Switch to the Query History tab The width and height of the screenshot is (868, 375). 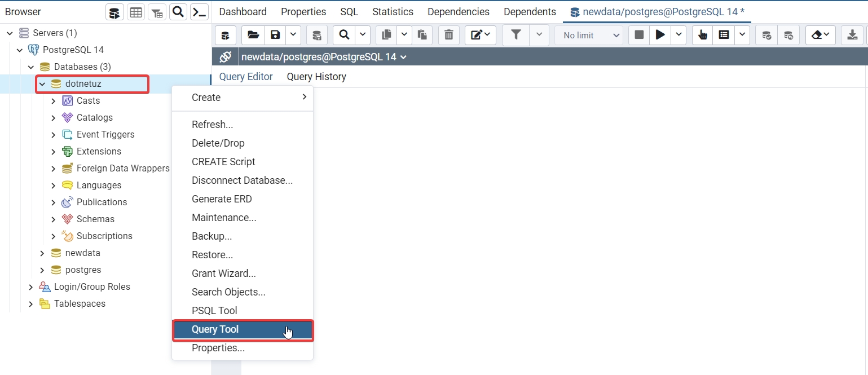click(x=316, y=77)
